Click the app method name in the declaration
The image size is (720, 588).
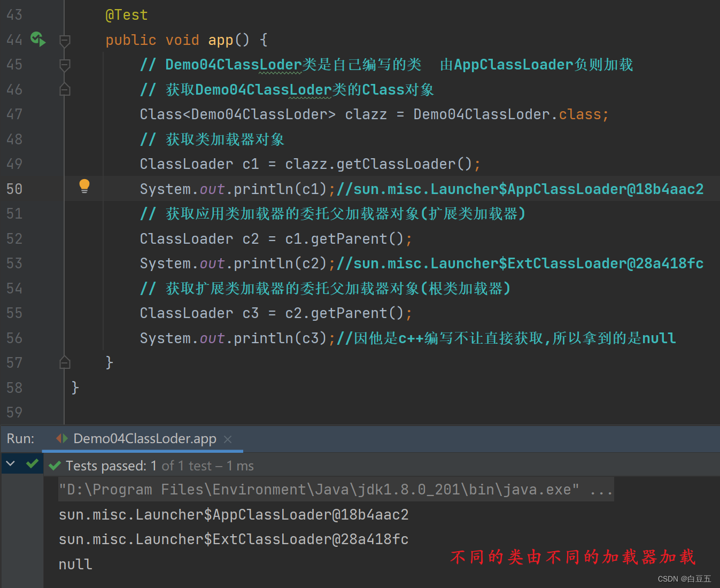point(221,40)
